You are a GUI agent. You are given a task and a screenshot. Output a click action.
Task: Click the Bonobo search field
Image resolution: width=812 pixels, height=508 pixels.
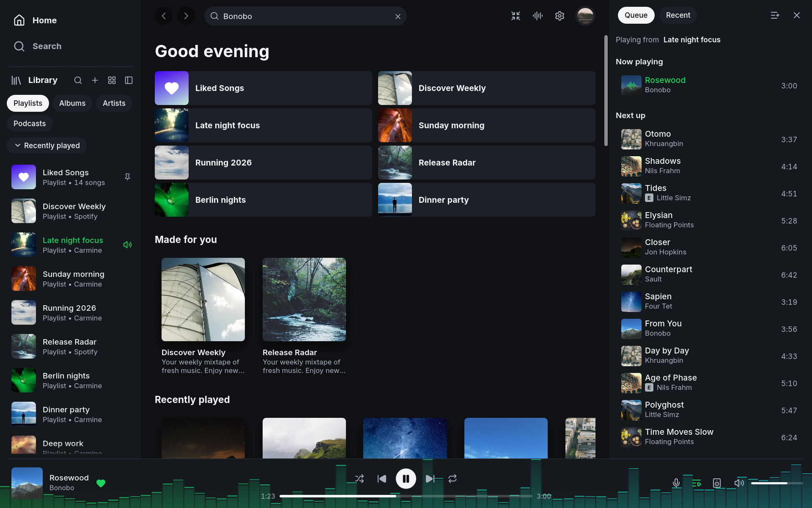305,16
